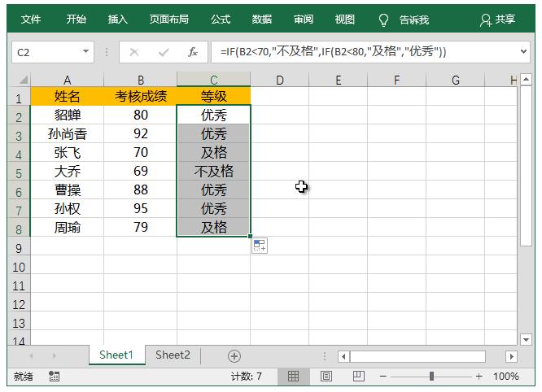Click the cell containing 张飞

click(x=67, y=152)
